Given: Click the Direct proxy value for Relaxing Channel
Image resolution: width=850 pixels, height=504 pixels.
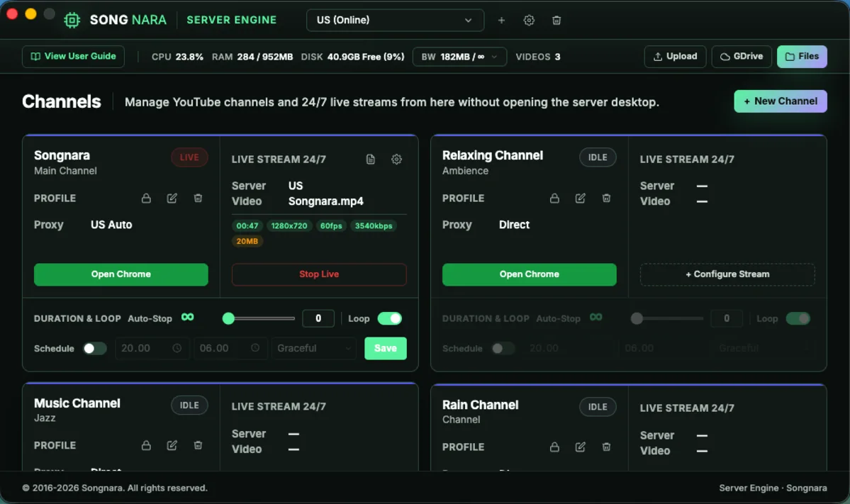Looking at the screenshot, I should tap(514, 225).
